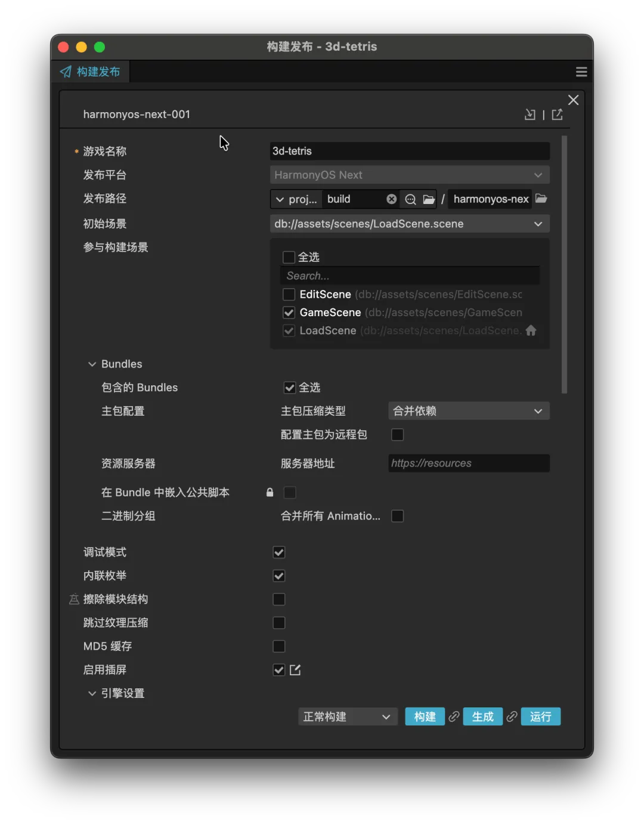Clear the build path with the X icon

[391, 199]
